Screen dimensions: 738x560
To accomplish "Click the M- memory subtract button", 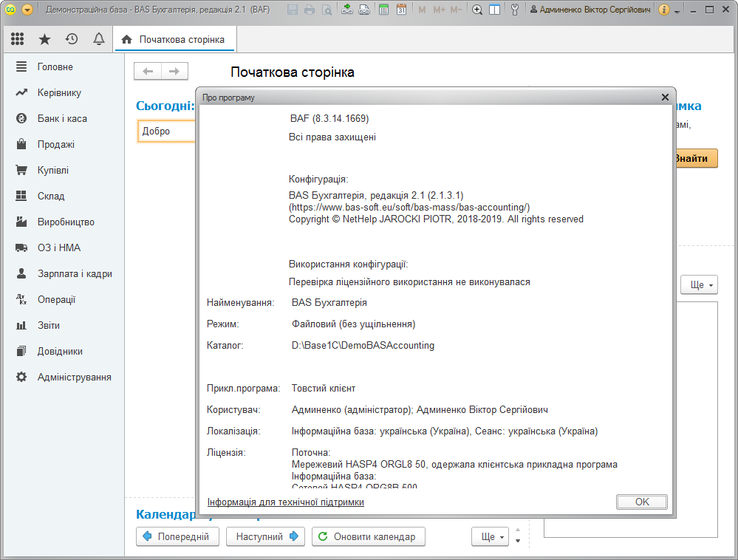I will (x=456, y=10).
